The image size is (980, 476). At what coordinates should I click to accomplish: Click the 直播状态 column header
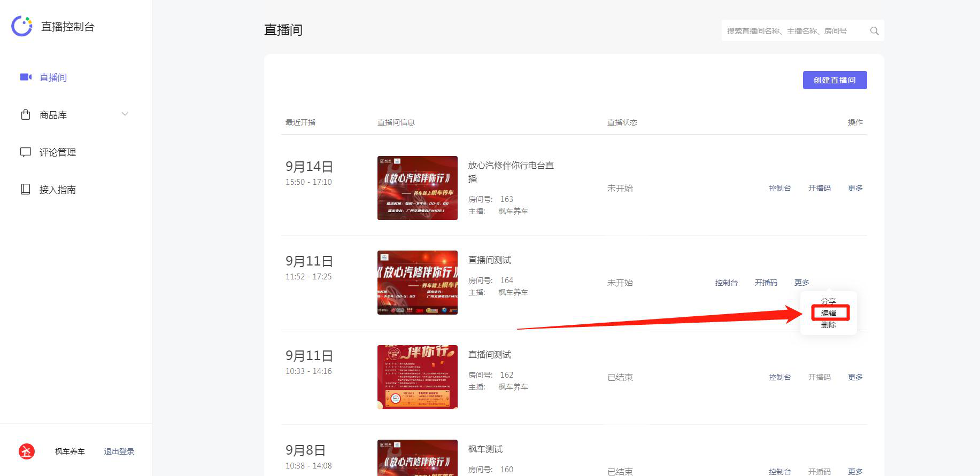pyautogui.click(x=622, y=122)
